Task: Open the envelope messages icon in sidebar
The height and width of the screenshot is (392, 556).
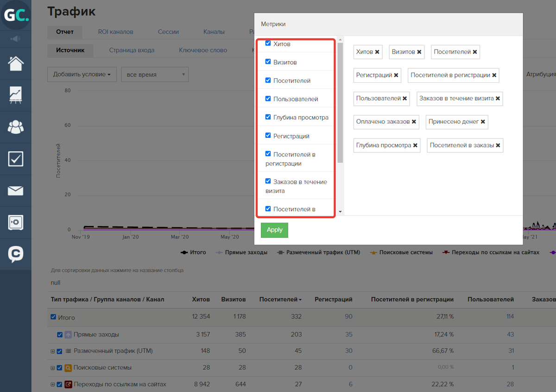Action: (16, 191)
